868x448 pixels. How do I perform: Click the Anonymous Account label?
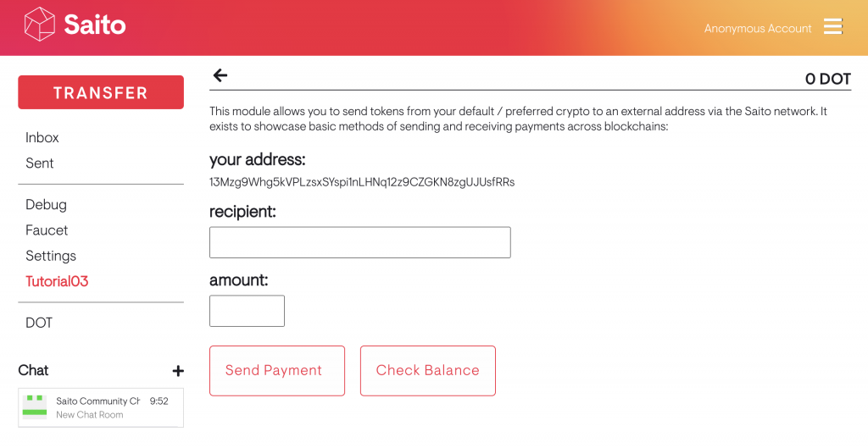coord(758,29)
